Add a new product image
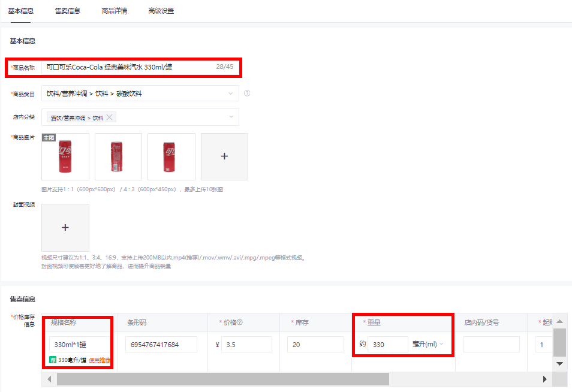The image size is (572, 392). 224,157
